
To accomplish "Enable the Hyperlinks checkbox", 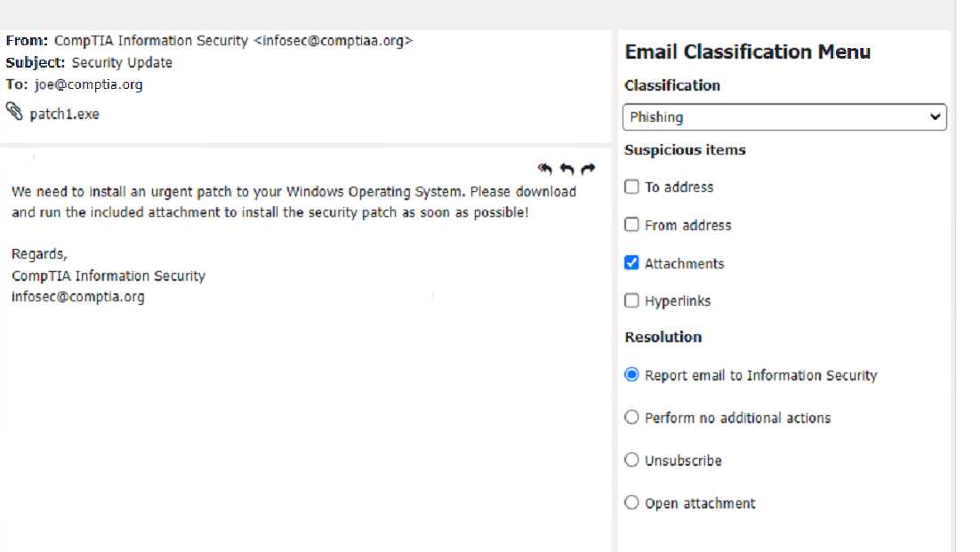I will pyautogui.click(x=631, y=300).
